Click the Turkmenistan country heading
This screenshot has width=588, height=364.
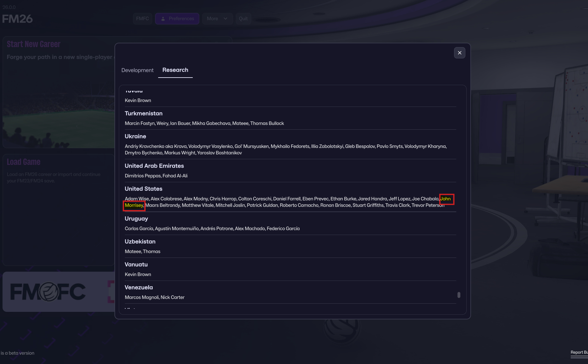pyautogui.click(x=143, y=113)
